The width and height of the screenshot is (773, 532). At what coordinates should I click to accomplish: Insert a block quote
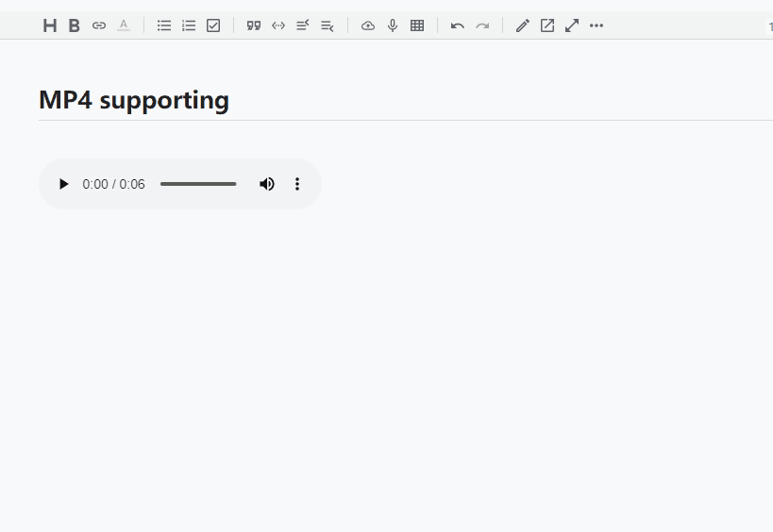[x=254, y=25]
